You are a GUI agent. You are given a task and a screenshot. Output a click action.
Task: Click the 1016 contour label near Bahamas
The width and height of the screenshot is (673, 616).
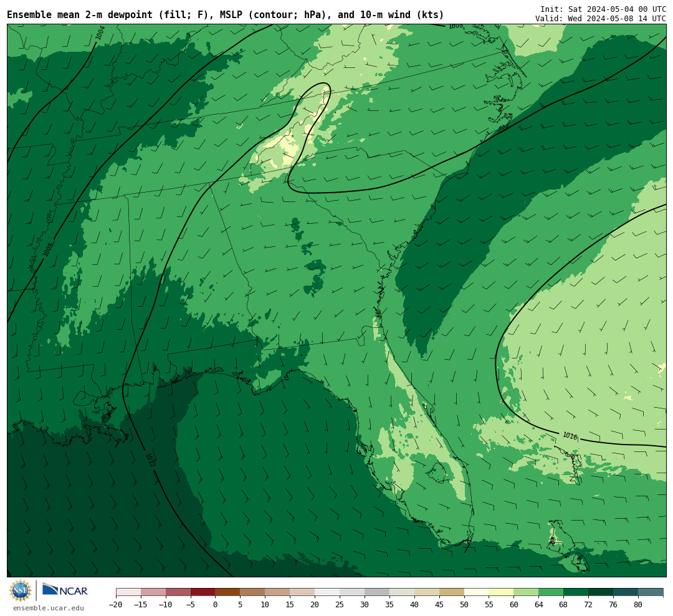tap(570, 436)
